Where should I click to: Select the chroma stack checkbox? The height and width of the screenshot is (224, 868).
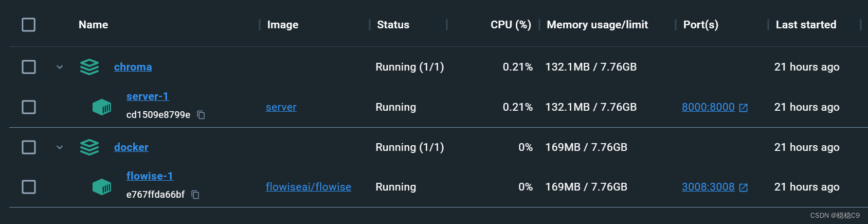pos(29,67)
